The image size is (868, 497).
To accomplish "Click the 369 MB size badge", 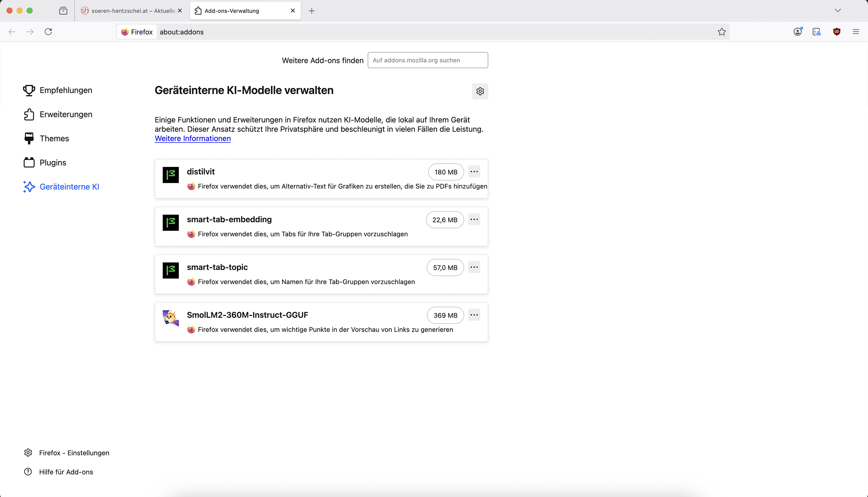I will pyautogui.click(x=445, y=315).
